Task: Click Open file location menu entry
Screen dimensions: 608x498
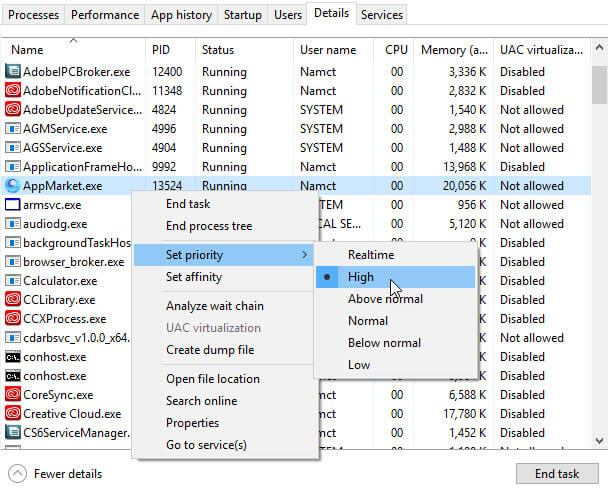Action: pyautogui.click(x=212, y=379)
